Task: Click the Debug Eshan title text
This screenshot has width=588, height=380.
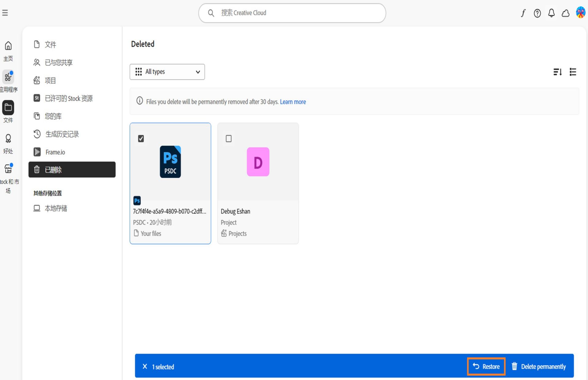Action: point(236,211)
